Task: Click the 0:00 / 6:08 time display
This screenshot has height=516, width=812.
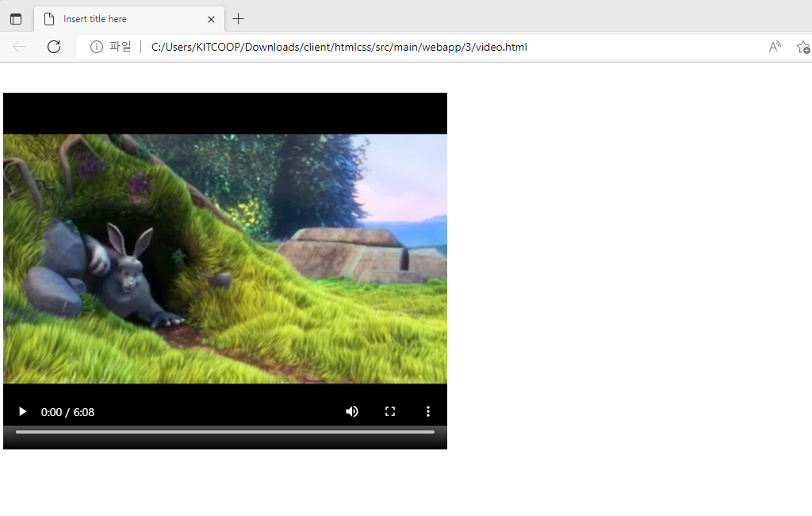Action: click(x=68, y=412)
